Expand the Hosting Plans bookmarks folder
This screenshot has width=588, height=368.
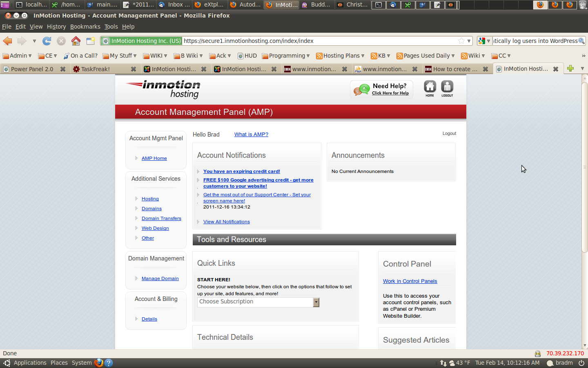[340, 56]
